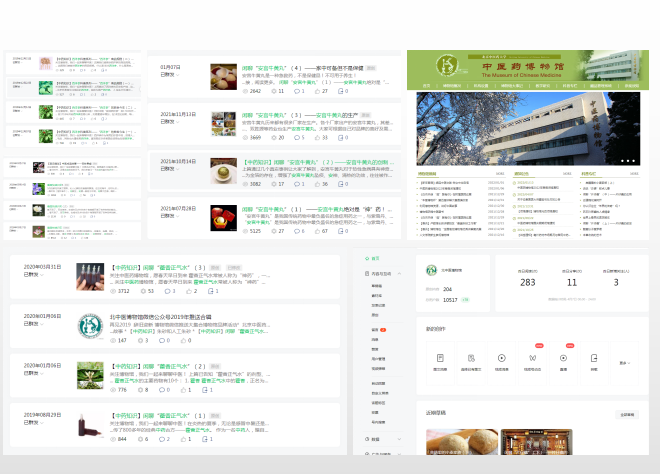The image size is (660, 474).
Task: Click the carousel indicator dots on the museum banner
Action: [630, 160]
